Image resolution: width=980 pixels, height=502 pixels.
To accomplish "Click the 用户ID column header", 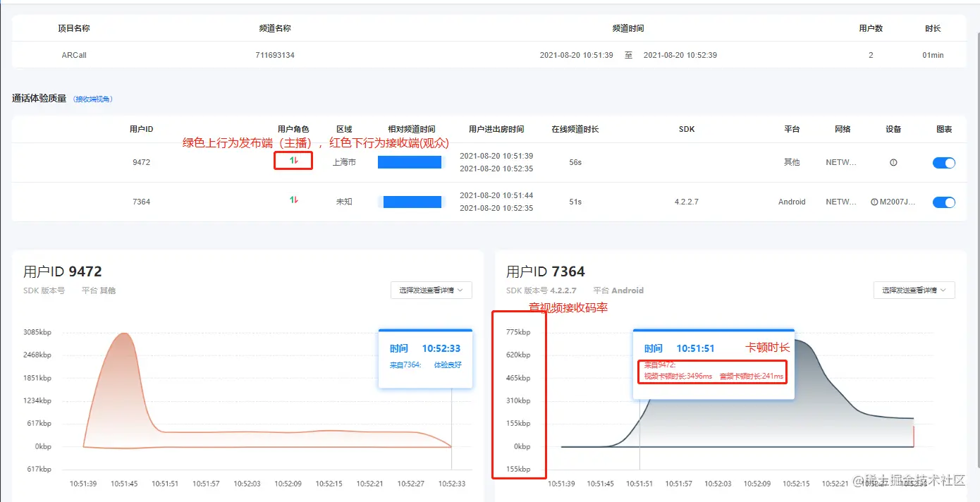I will click(x=141, y=129).
